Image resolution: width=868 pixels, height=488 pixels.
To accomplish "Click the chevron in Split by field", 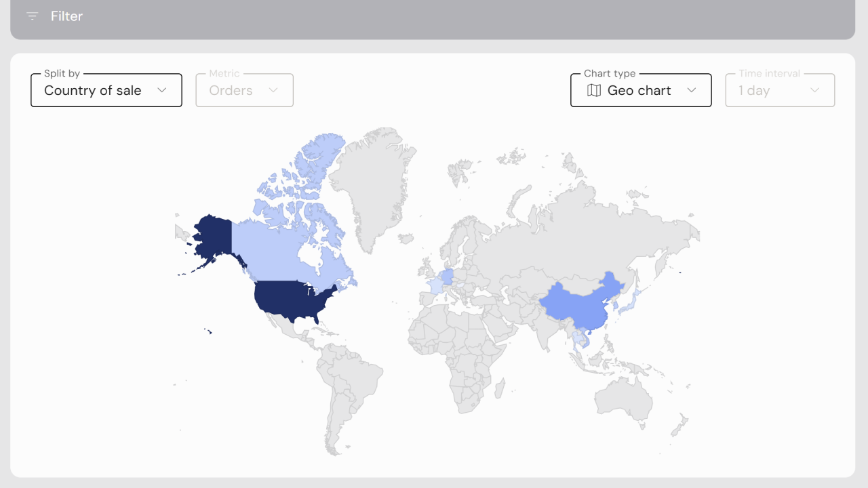I will point(161,90).
